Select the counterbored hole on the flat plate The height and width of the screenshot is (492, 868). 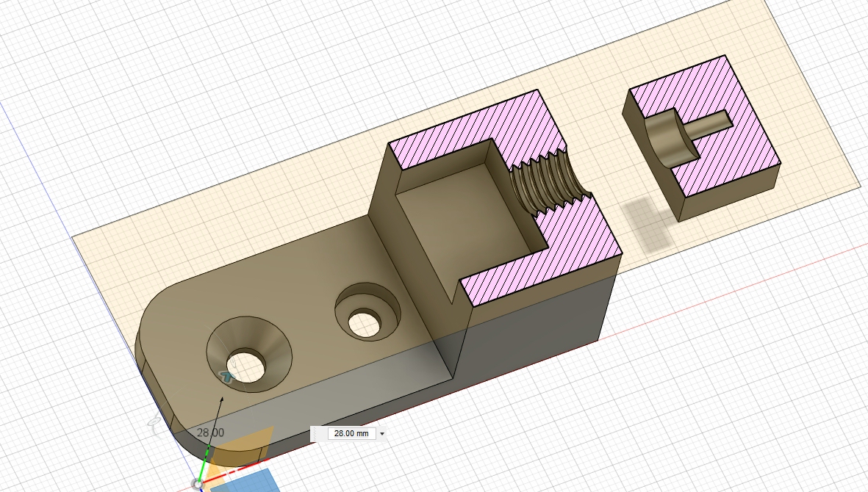point(367,312)
